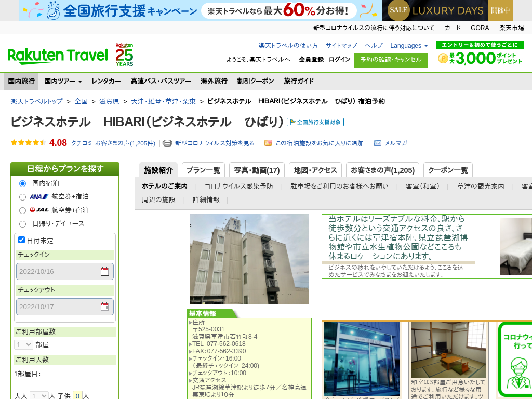The image size is (532, 399).
Task: Open the adult count dropdown
Action: pyautogui.click(x=39, y=395)
